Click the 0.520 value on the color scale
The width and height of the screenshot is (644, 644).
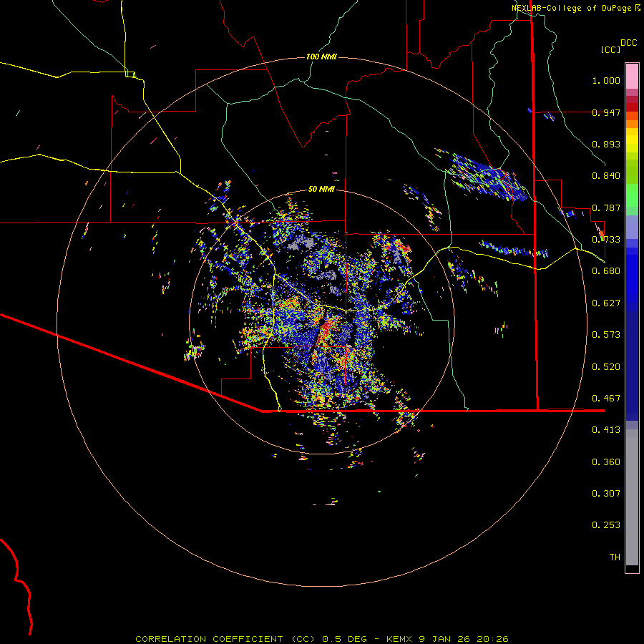(x=606, y=367)
